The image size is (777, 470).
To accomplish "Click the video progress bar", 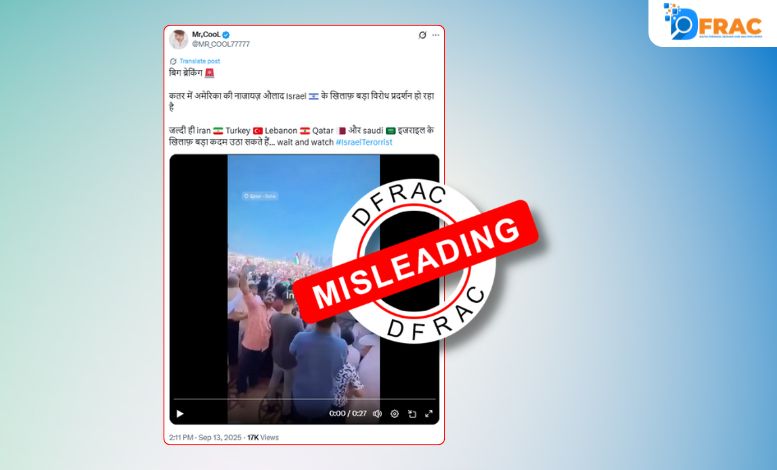I will point(304,399).
